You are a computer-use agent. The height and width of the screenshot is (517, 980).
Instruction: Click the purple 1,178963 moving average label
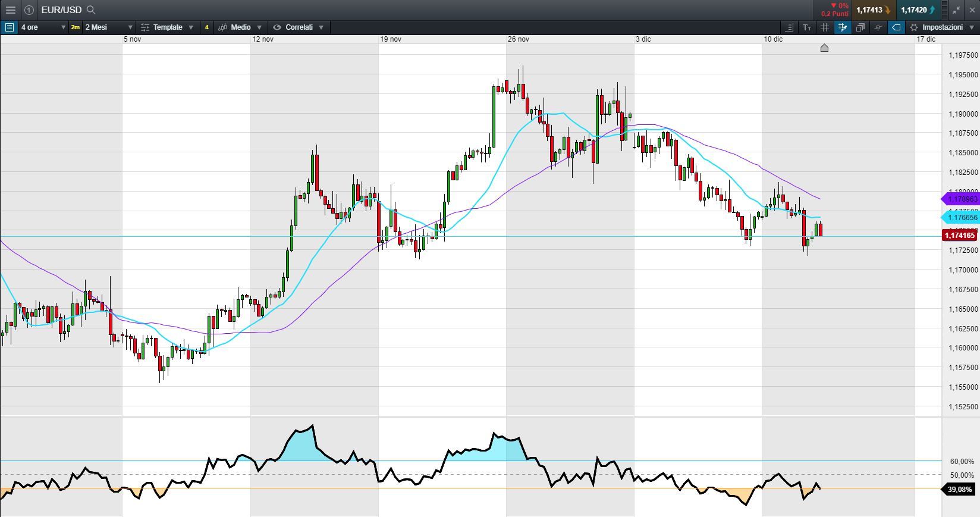tap(960, 199)
